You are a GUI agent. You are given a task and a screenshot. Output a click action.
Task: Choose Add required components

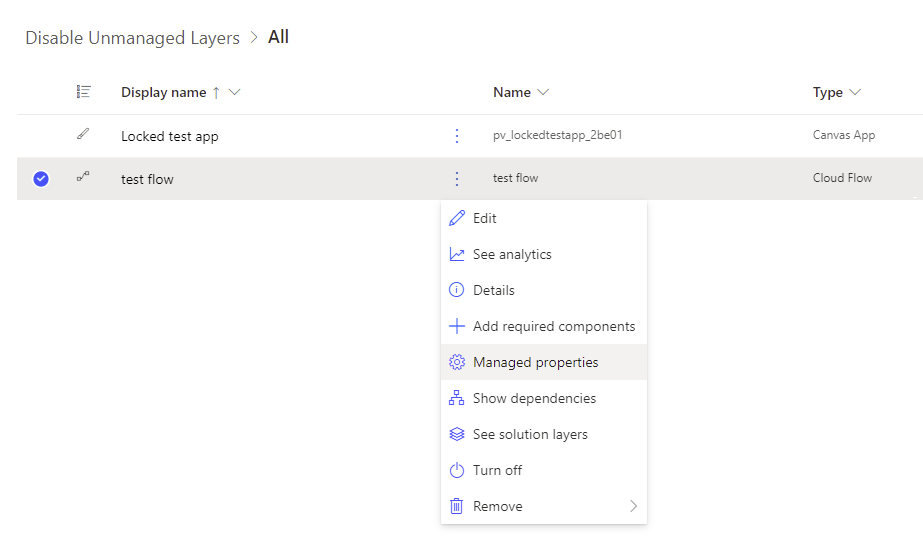[x=544, y=326]
